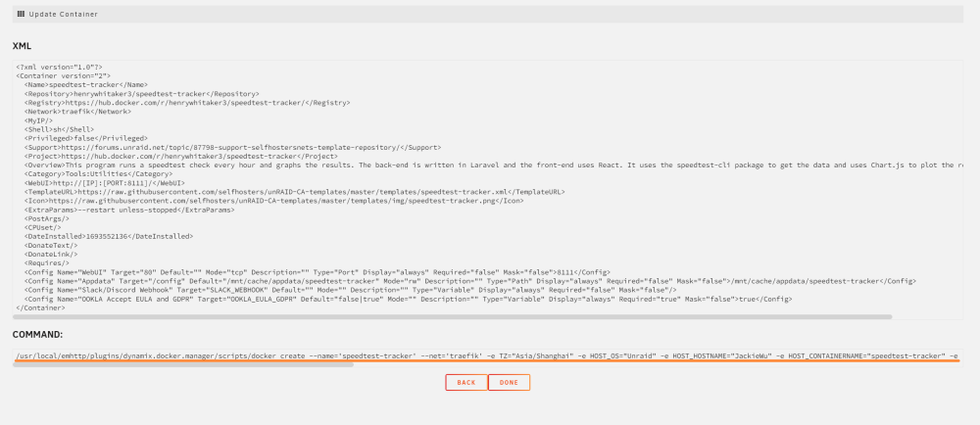This screenshot has height=425, width=980.
Task: Click the Config Name="WebUI" port 8111 line
Action: 317,272
